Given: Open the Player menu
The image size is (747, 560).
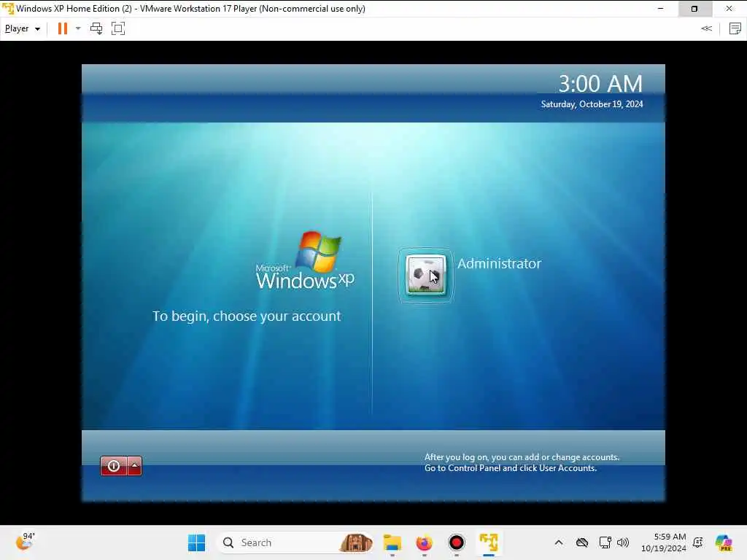Looking at the screenshot, I should pos(23,28).
